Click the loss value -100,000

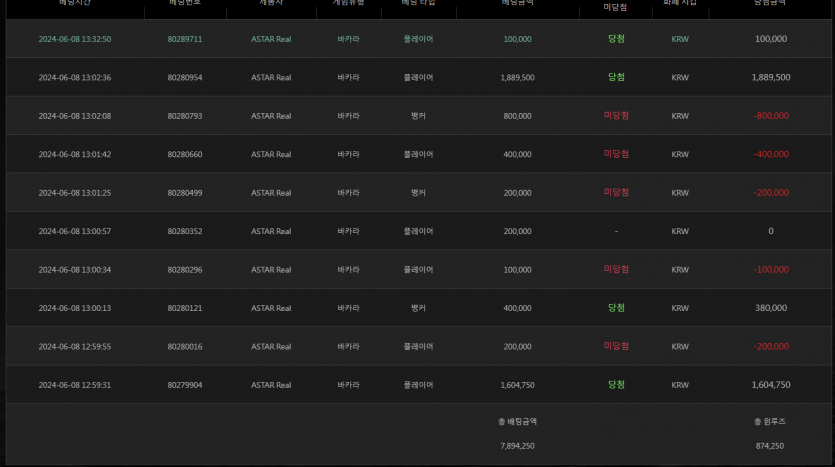771,270
